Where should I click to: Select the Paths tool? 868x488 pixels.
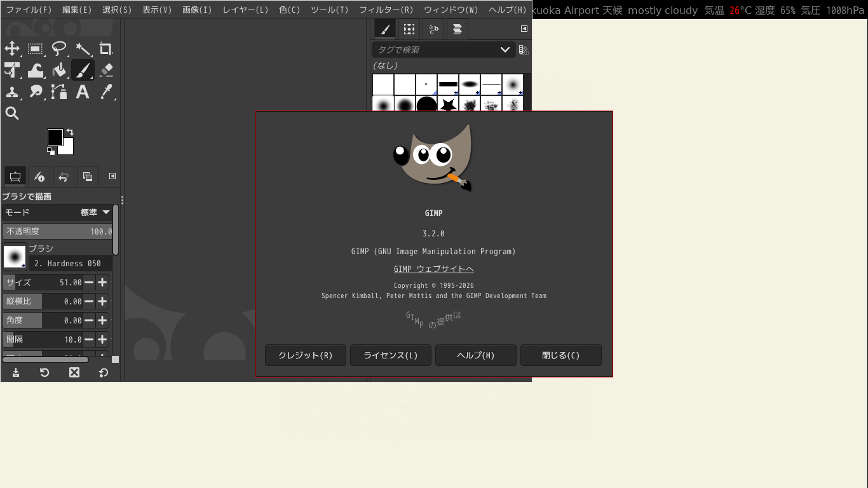click(59, 91)
